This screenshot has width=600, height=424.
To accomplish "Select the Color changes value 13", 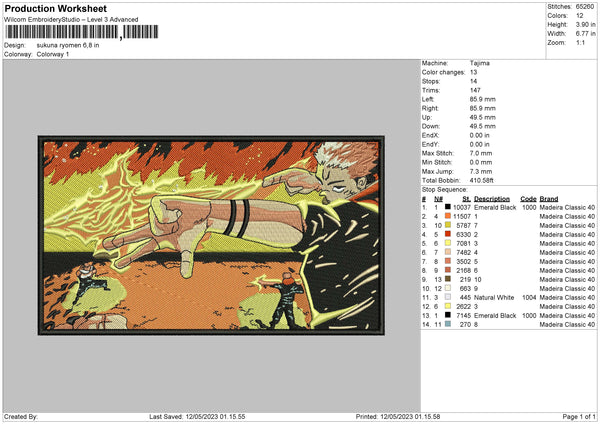I will pos(473,72).
